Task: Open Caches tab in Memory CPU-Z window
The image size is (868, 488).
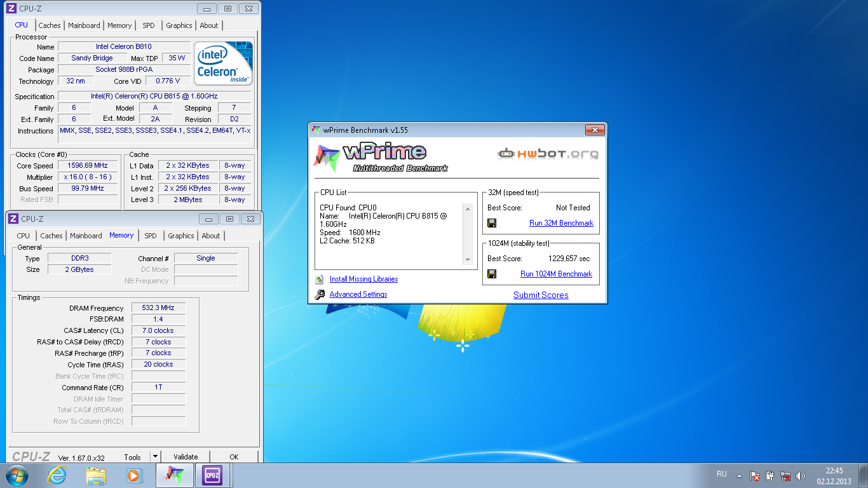Action: point(51,236)
